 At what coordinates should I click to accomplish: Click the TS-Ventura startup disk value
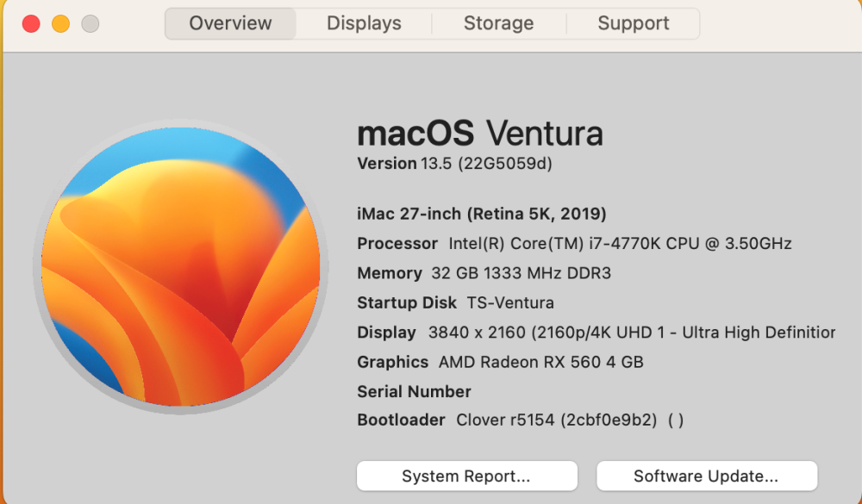510,303
